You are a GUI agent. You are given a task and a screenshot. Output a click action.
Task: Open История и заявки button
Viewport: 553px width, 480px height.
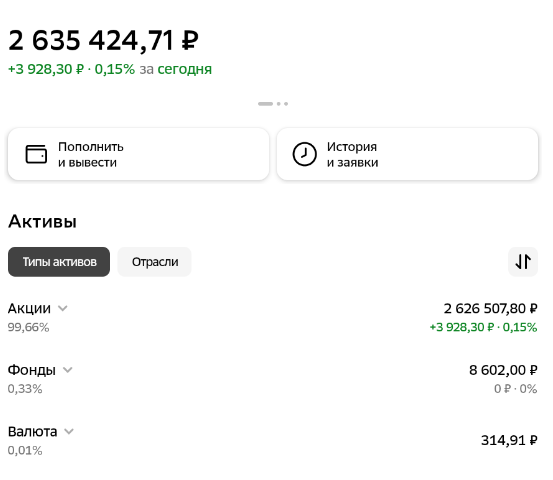pyautogui.click(x=407, y=154)
